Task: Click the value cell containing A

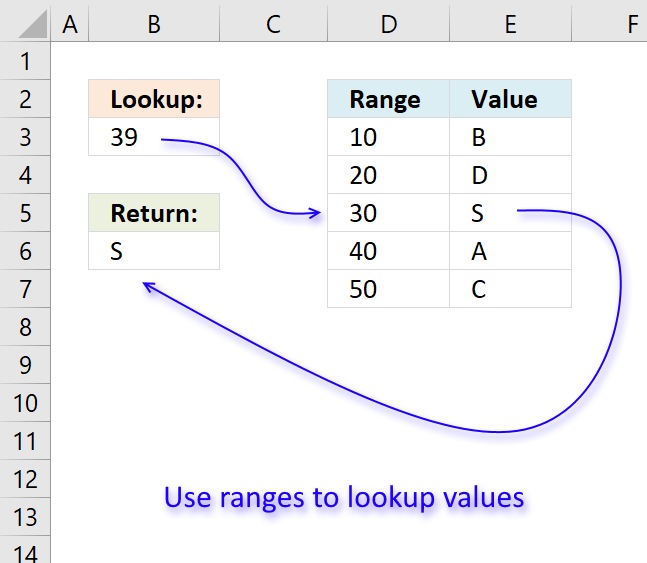Action: pyautogui.click(x=510, y=252)
